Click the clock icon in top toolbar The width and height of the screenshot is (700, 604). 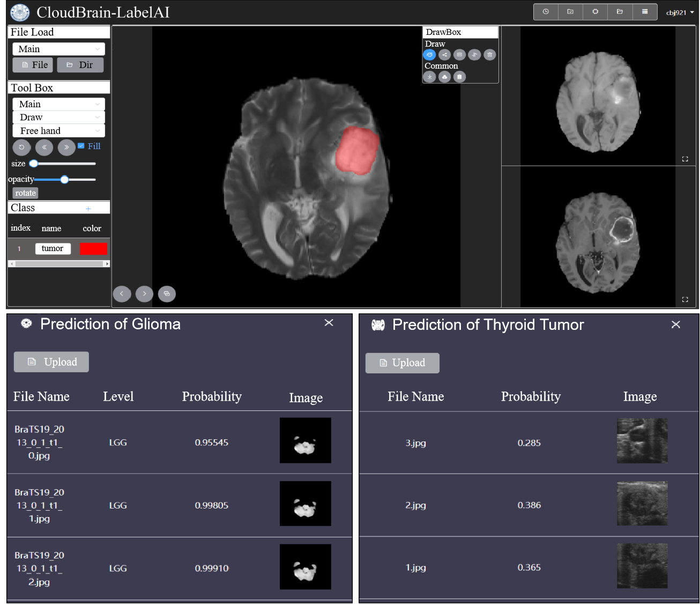546,12
